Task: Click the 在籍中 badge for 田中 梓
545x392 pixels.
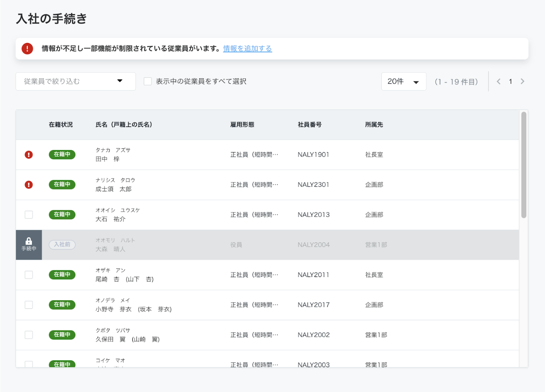Action: coord(62,155)
